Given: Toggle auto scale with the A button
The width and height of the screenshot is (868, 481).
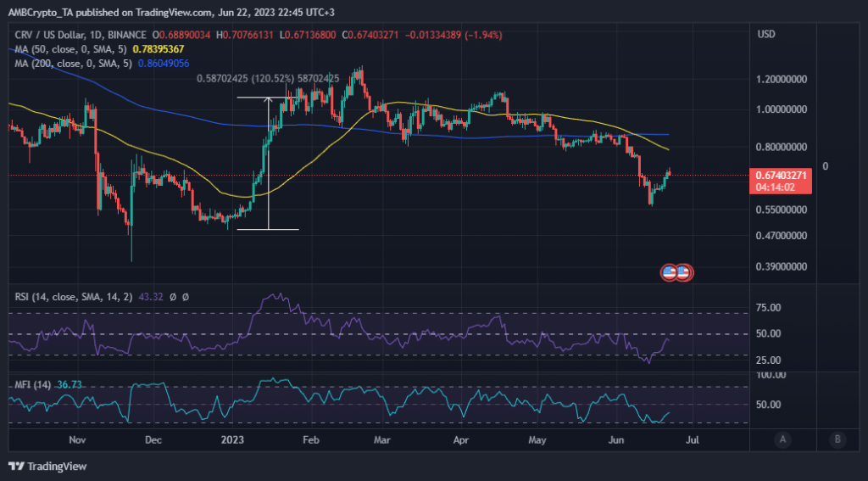Looking at the screenshot, I should click(783, 439).
